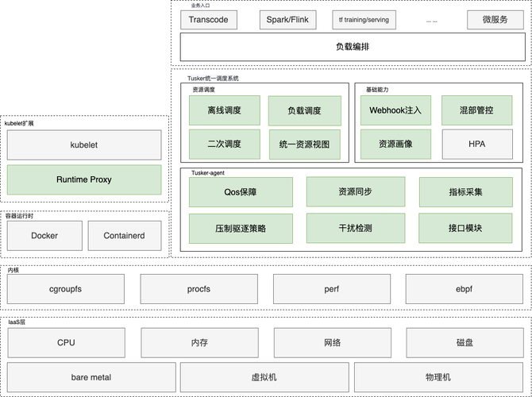Screen dimensions: 532x397
Task: Click the kubelet box
Action: [x=84, y=145]
